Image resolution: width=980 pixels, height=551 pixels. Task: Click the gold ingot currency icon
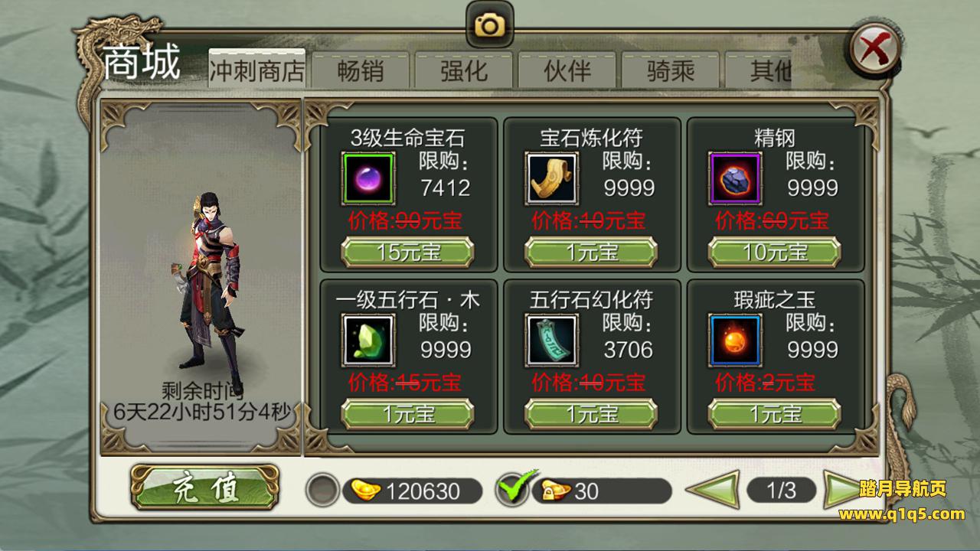click(x=367, y=490)
